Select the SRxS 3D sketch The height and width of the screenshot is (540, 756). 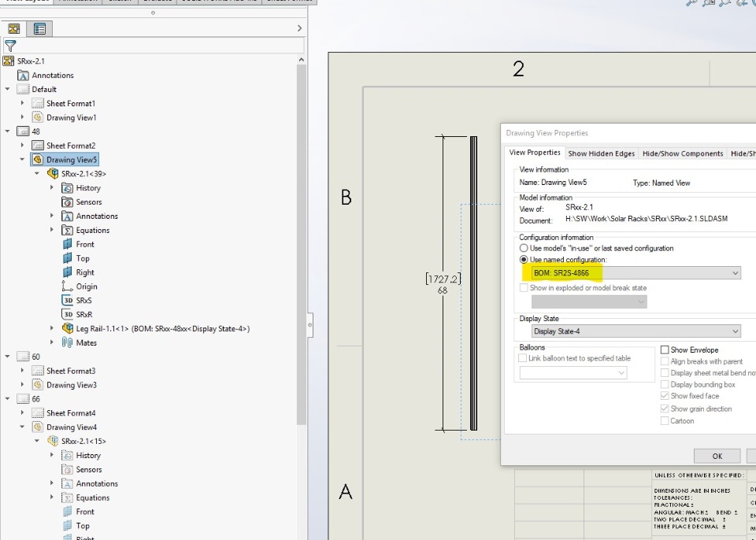83,301
